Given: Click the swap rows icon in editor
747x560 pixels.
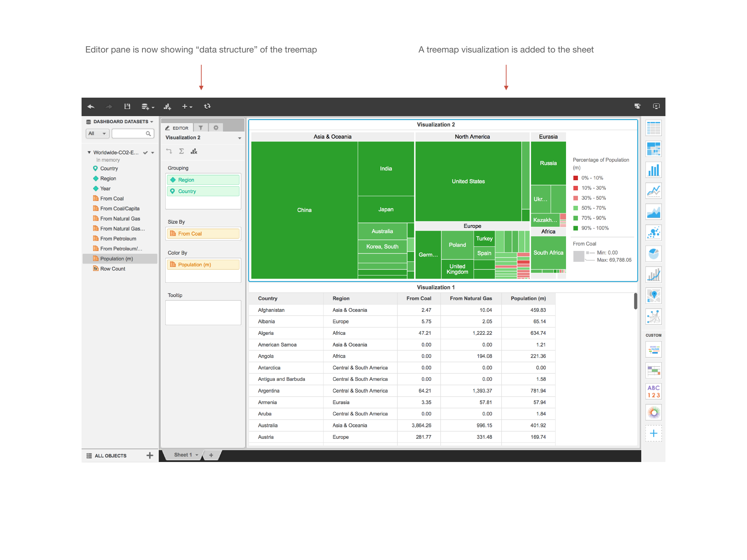Looking at the screenshot, I should point(169,151).
